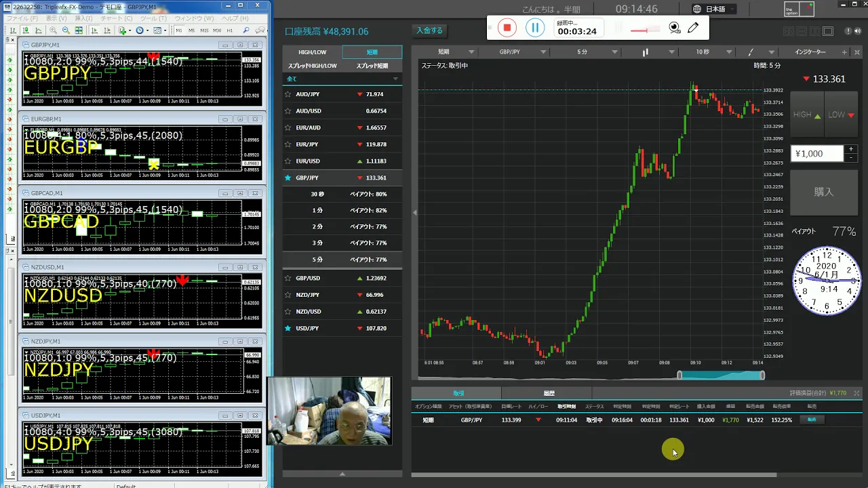Open the チャート(C) menu in MetaTrader
This screenshot has height=488, width=868.
pyautogui.click(x=116, y=18)
